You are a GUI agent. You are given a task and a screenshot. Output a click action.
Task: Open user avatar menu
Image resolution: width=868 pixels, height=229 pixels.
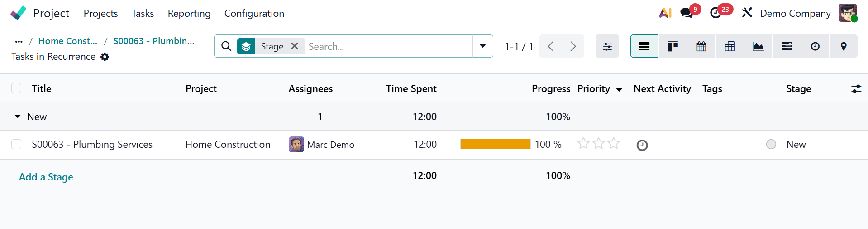[x=848, y=13]
